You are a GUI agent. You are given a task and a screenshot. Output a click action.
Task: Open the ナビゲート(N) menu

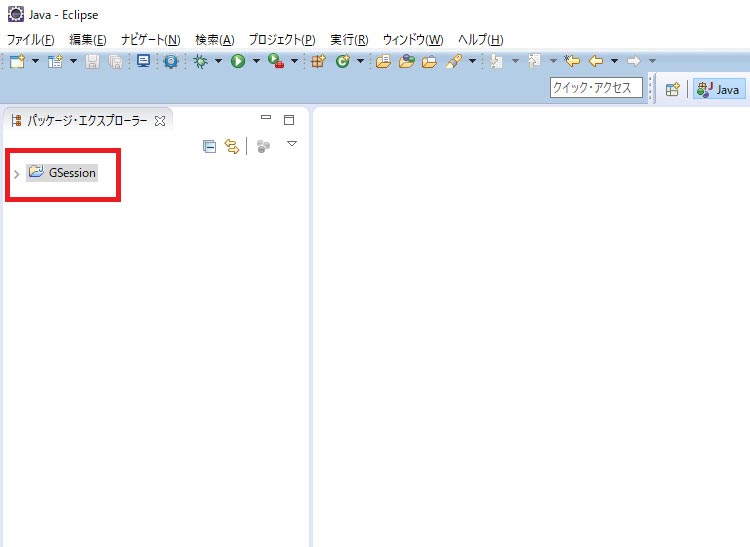coord(151,40)
